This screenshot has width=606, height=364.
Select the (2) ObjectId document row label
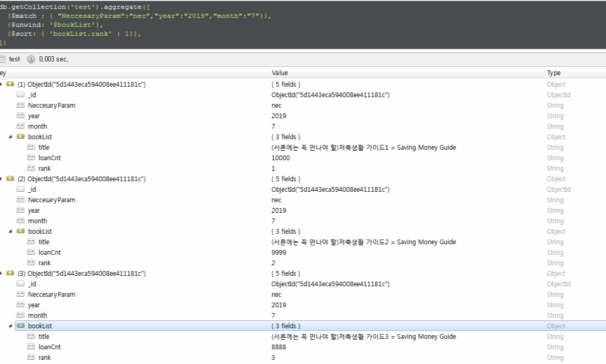pyautogui.click(x=81, y=179)
